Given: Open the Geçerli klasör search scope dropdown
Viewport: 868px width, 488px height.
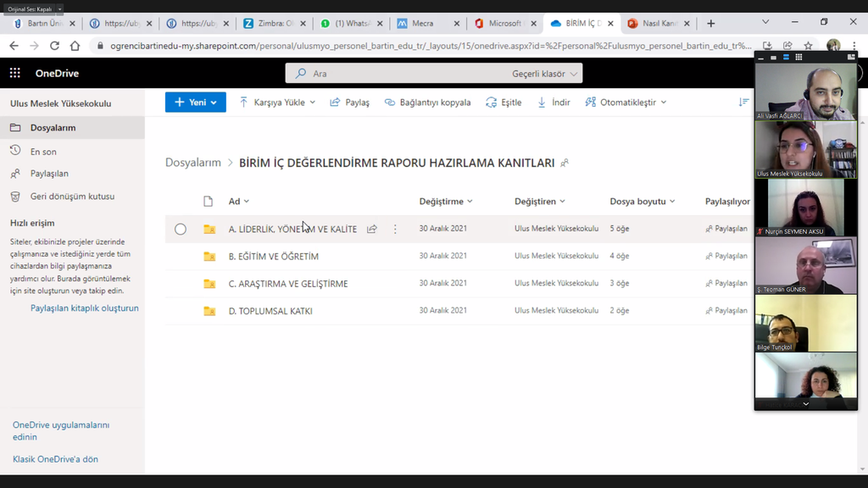Looking at the screenshot, I should (x=545, y=74).
